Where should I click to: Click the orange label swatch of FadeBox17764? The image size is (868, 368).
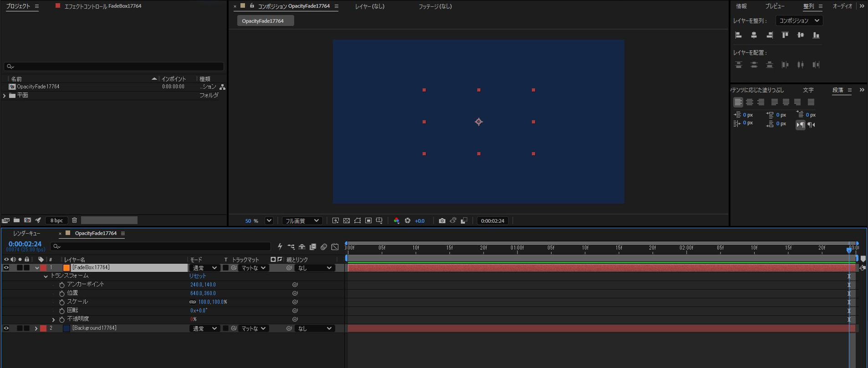(66, 268)
